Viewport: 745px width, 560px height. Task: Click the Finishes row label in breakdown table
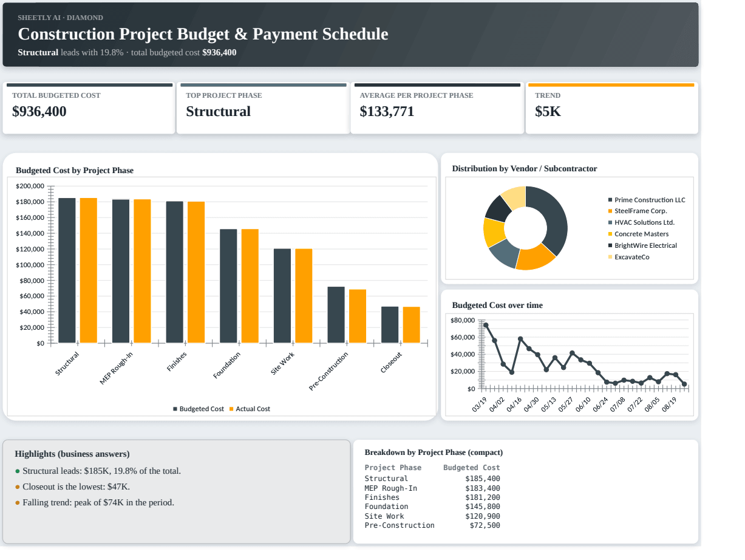click(x=382, y=497)
